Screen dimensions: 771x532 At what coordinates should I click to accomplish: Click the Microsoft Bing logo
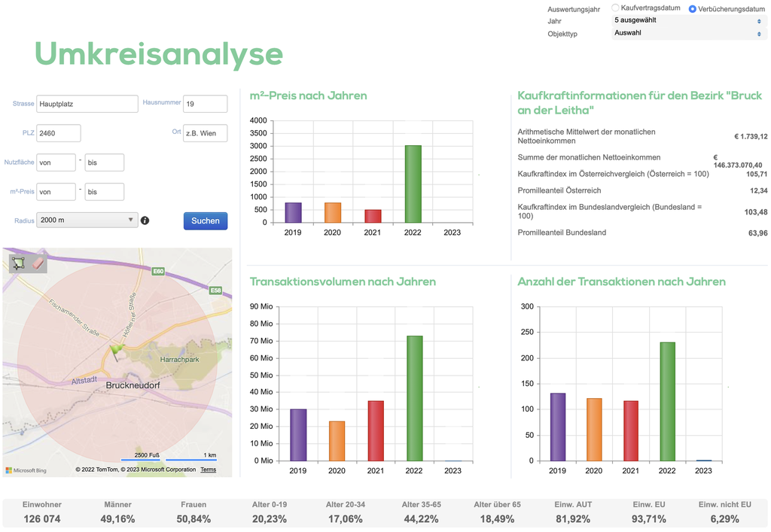(26, 470)
